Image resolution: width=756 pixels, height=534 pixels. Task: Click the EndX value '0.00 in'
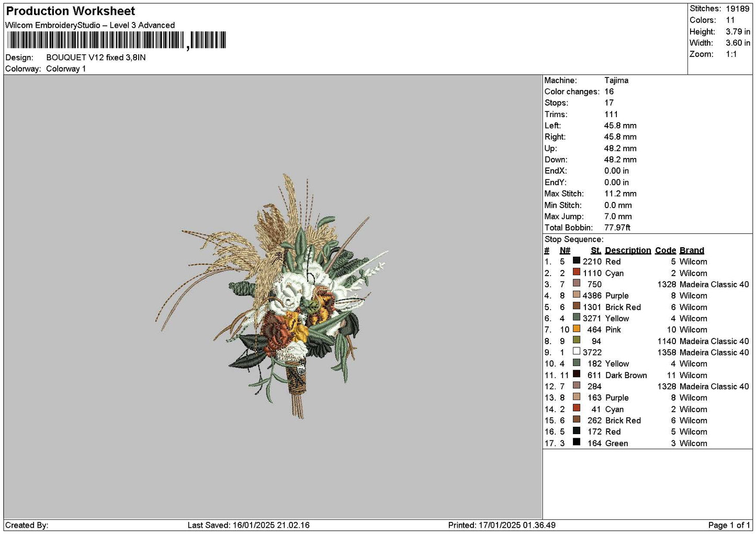tap(617, 171)
